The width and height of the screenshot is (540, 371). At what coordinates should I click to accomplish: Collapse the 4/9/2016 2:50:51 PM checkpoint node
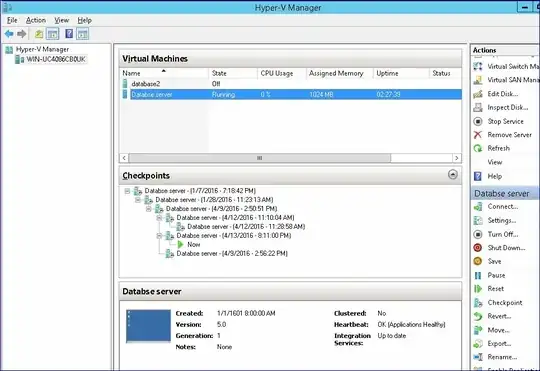tap(149, 209)
